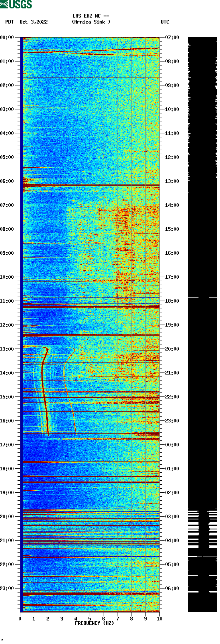220x644 pixels.
Task: Click the PDT 17:00 time label
Action: (7, 445)
